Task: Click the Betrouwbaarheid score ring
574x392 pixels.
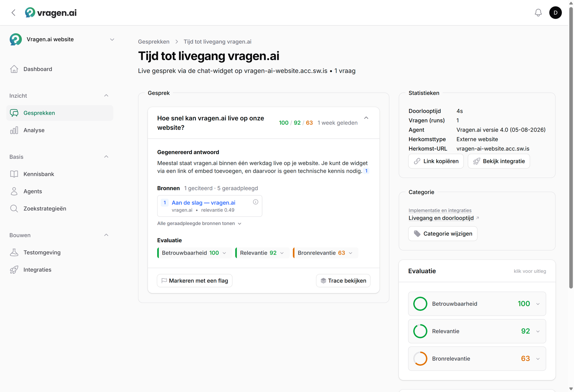Action: click(x=420, y=304)
